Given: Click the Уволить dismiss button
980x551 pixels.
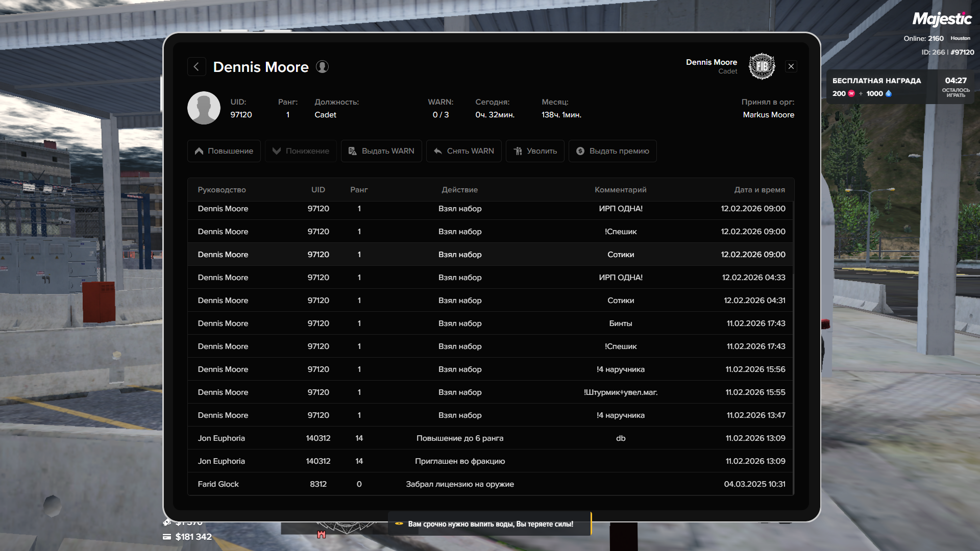Looking at the screenshot, I should pos(535,151).
